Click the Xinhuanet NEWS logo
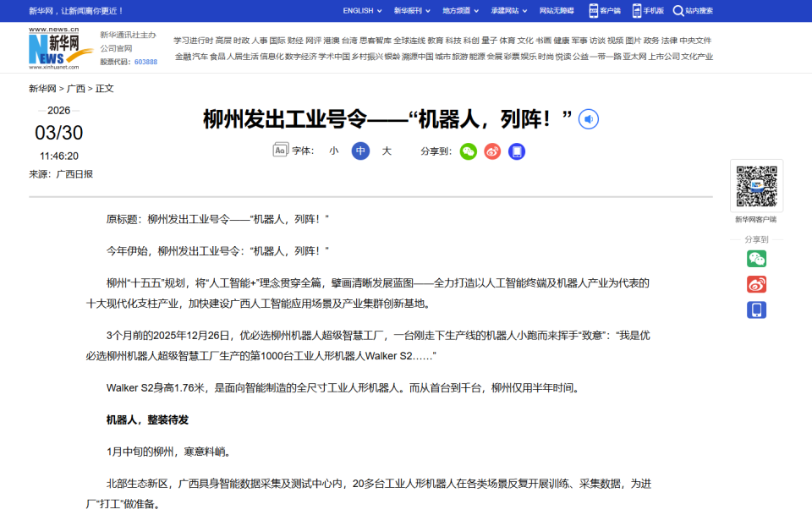This screenshot has height=515, width=812. [x=60, y=48]
